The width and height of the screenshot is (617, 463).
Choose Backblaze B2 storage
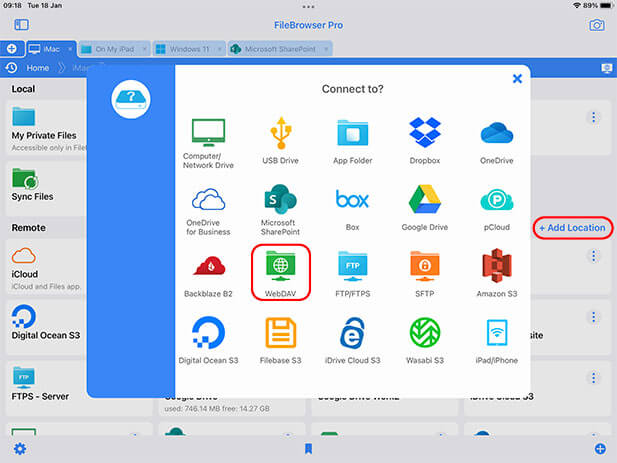click(208, 276)
